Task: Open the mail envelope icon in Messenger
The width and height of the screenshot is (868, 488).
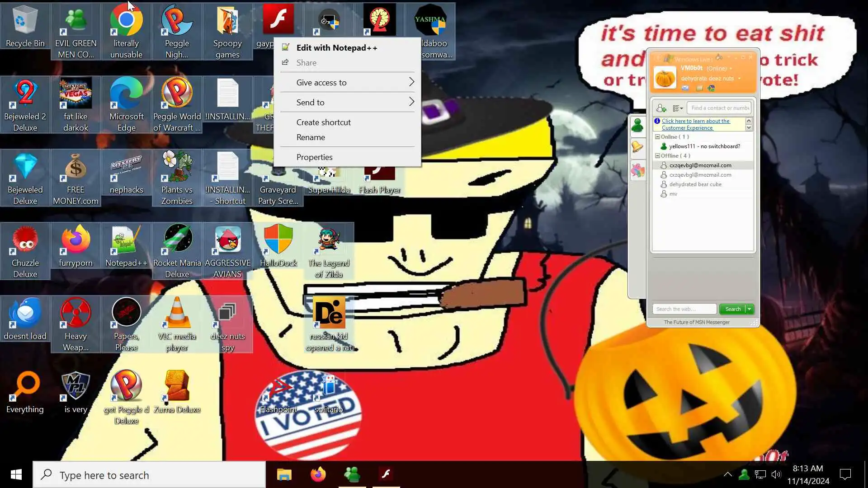Action: 685,88
